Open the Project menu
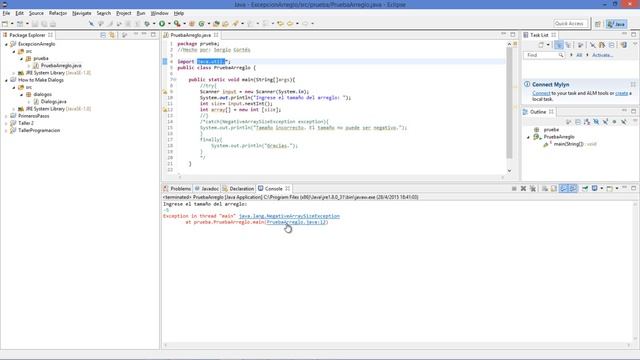Viewport: 640px width, 360px height. pyautogui.click(x=124, y=13)
